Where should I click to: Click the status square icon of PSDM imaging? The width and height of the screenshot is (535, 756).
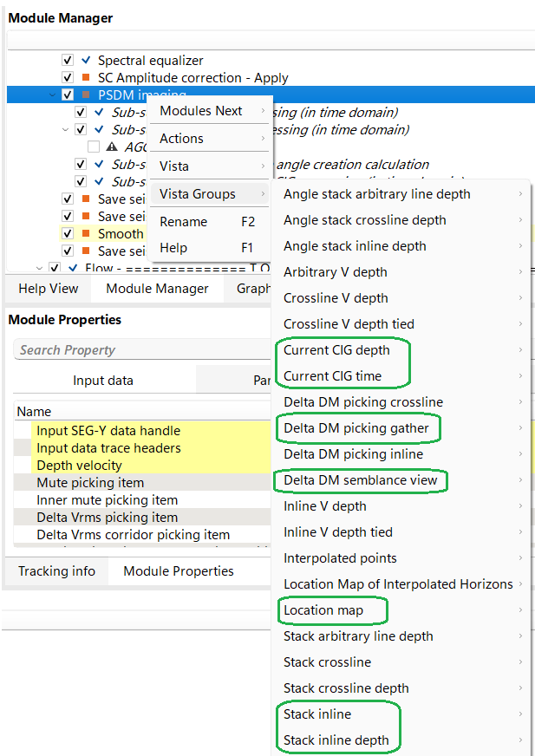(85, 95)
